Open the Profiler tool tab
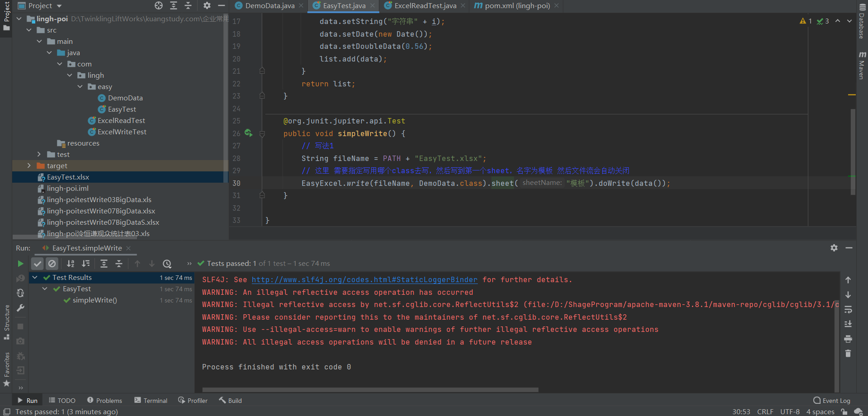This screenshot has height=416, width=868. click(193, 401)
